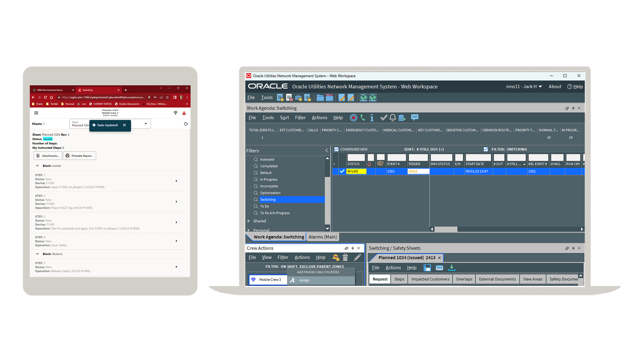
Task: Toggle the Filter: Switching checkbox
Action: (x=486, y=149)
